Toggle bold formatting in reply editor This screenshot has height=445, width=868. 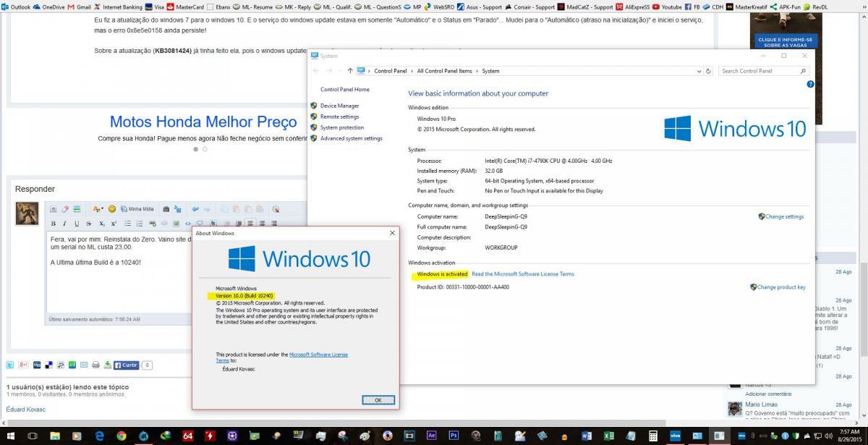(53, 224)
